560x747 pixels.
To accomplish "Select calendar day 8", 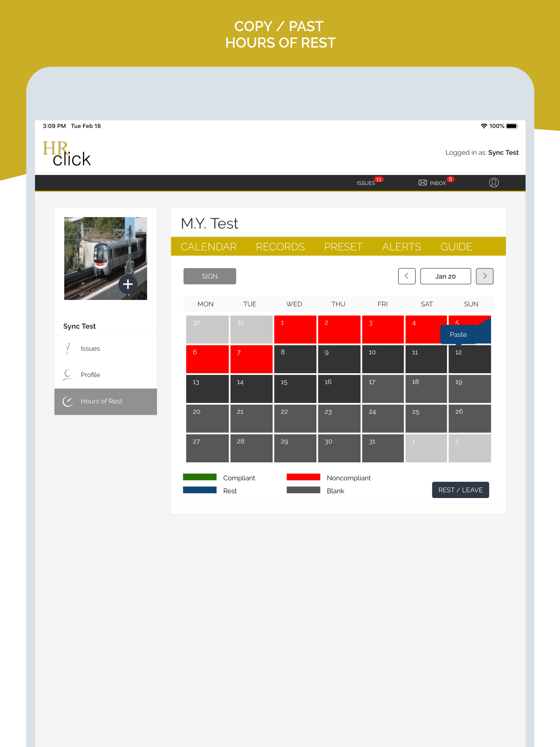I will [x=295, y=359].
